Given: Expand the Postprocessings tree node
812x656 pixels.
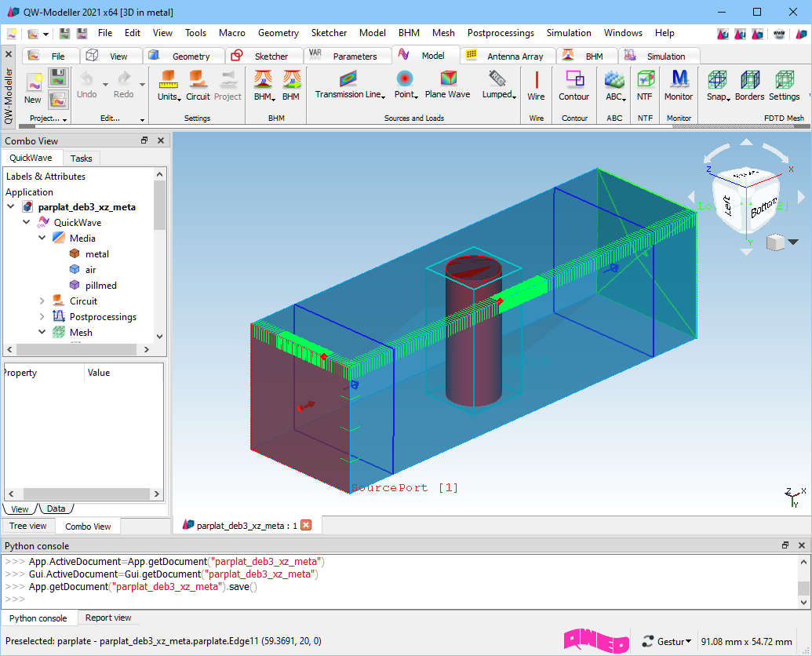Looking at the screenshot, I should coord(42,316).
